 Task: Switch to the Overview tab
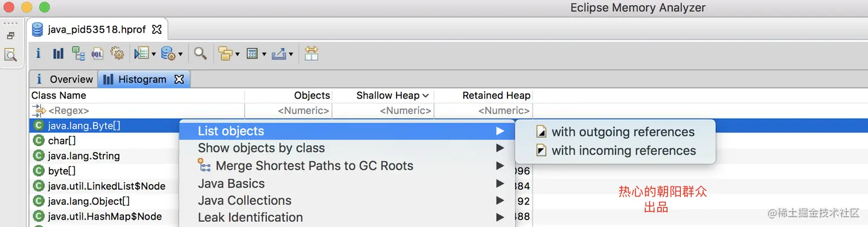tap(64, 79)
